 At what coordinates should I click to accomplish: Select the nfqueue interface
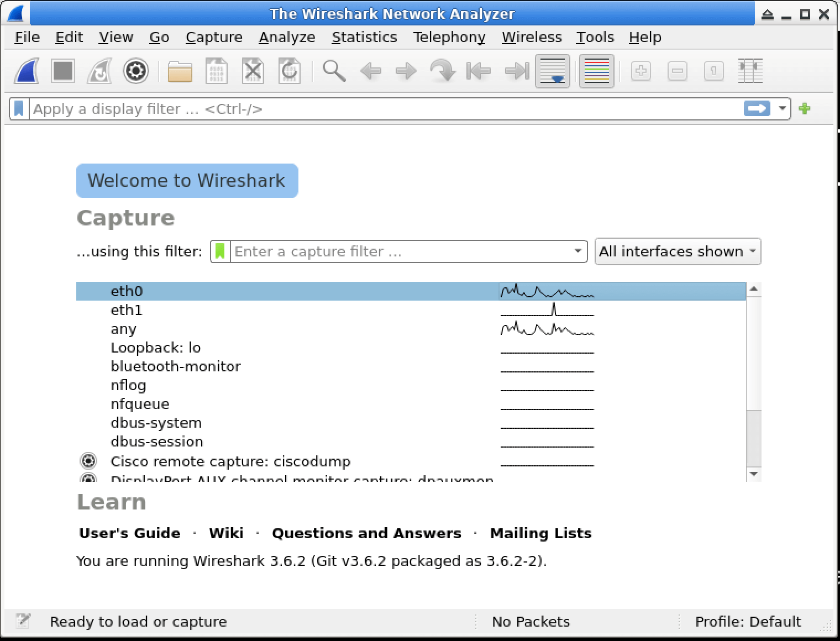click(x=411, y=404)
